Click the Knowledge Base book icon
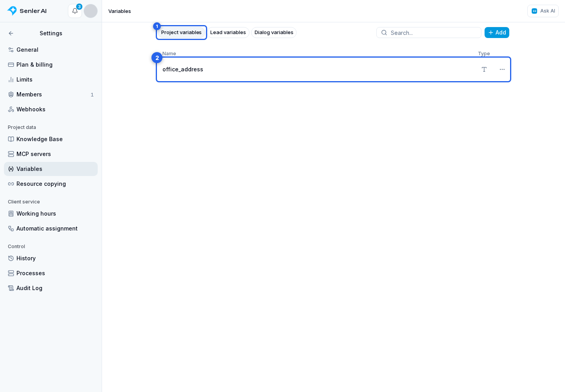The image size is (565, 392). click(x=11, y=139)
